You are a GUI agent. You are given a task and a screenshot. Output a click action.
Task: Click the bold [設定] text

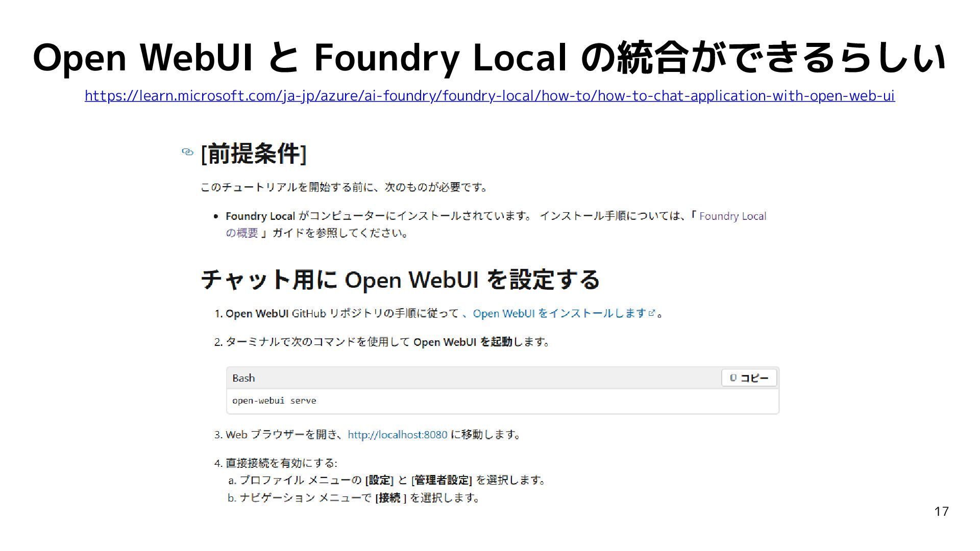pyautogui.click(x=379, y=480)
